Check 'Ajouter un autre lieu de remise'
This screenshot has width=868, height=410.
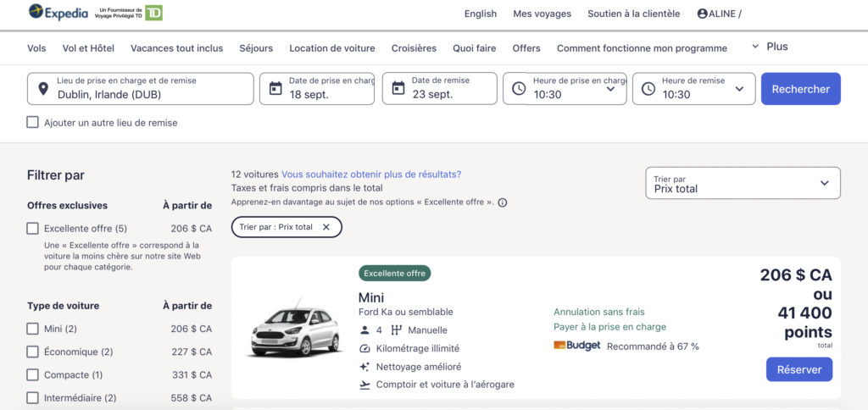[33, 123]
